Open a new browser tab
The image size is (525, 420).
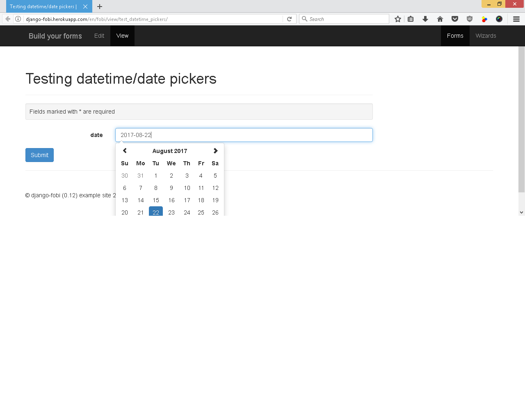click(x=100, y=7)
